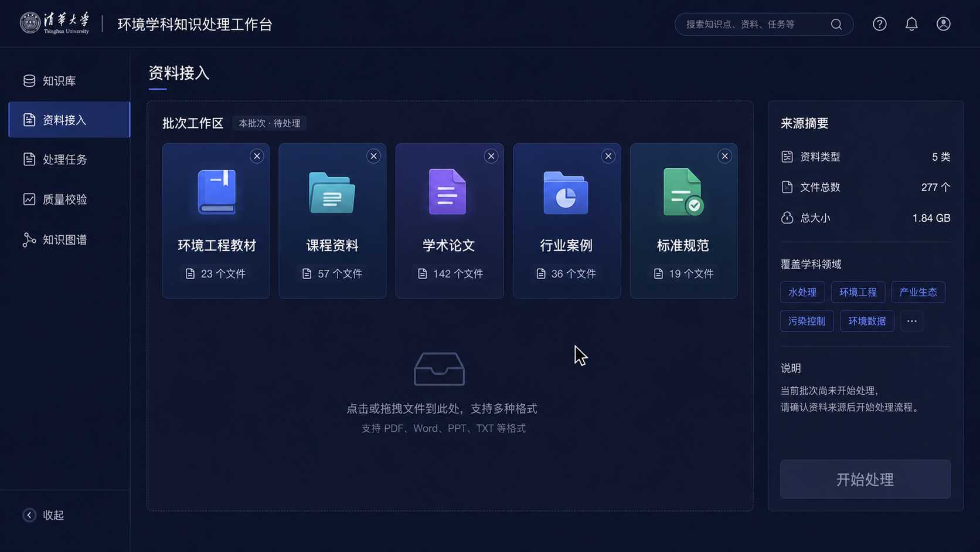Click the 本批次 · 待处理 status badge
980x552 pixels.
click(270, 123)
